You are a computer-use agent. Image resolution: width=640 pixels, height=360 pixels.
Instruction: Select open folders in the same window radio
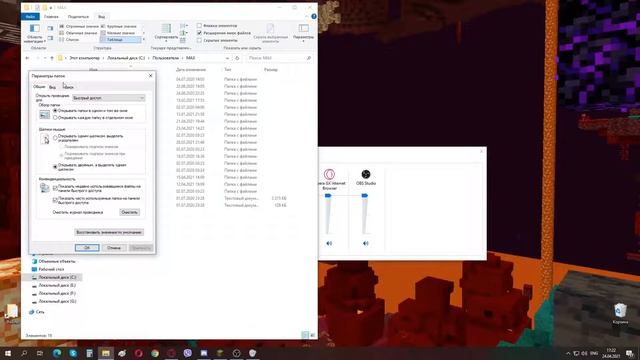pos(55,111)
